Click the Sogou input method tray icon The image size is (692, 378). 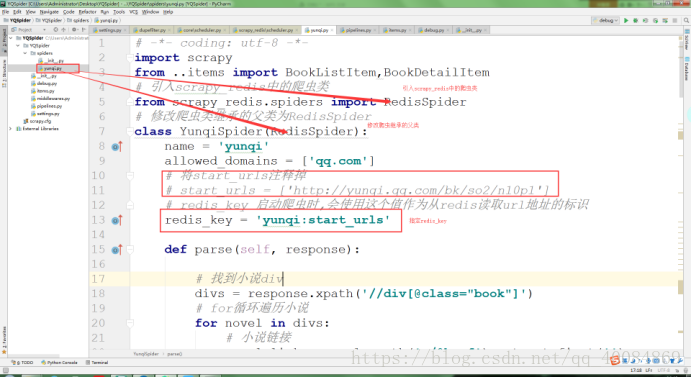[x=615, y=361]
